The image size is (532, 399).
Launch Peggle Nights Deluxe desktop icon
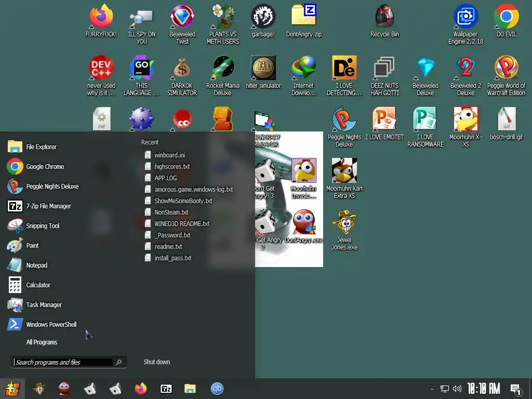pos(344,127)
